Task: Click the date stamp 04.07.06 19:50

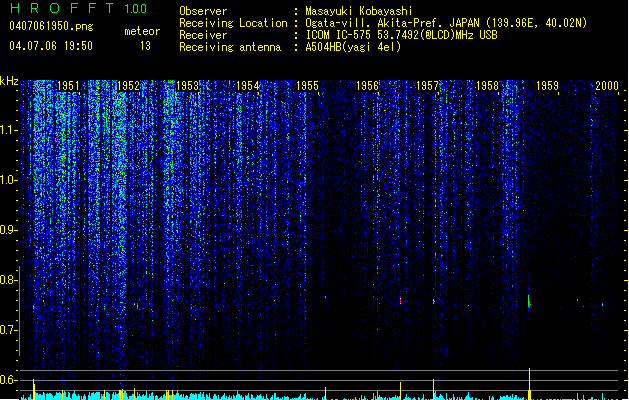Action: point(51,46)
